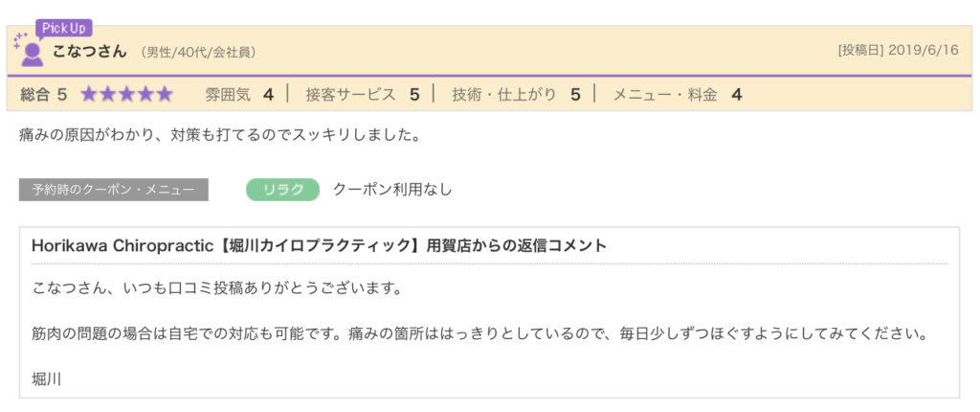Click the 堀川 signature in the reply
The width and height of the screenshot is (980, 412).
click(x=47, y=378)
